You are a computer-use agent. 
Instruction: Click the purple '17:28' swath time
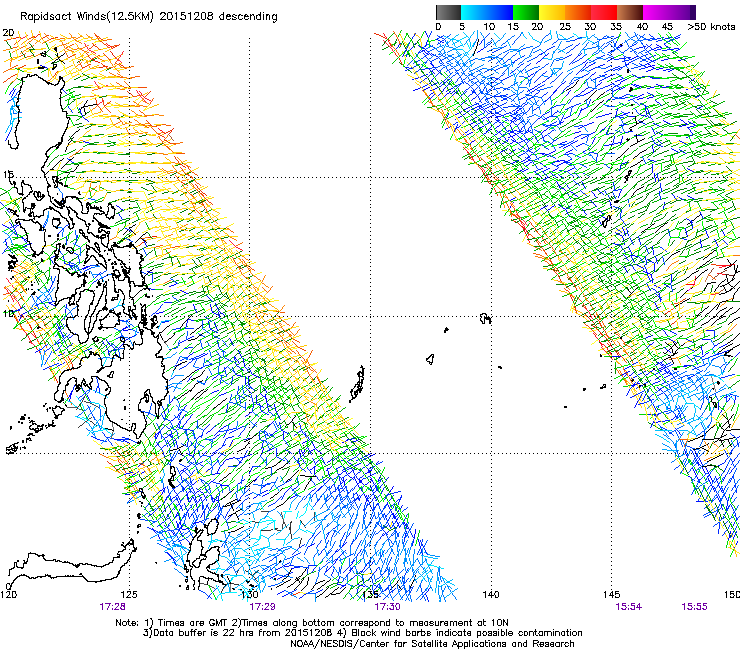coord(112,607)
